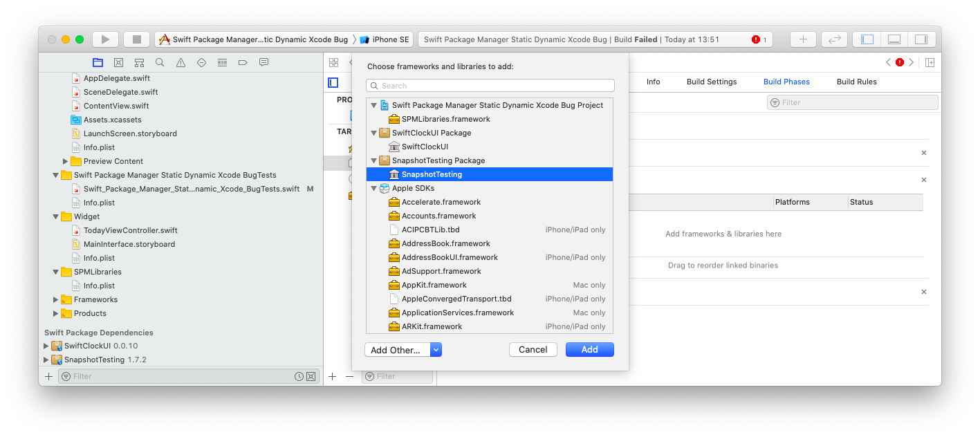Collapse the SwiftClockUI Package group

click(x=373, y=133)
